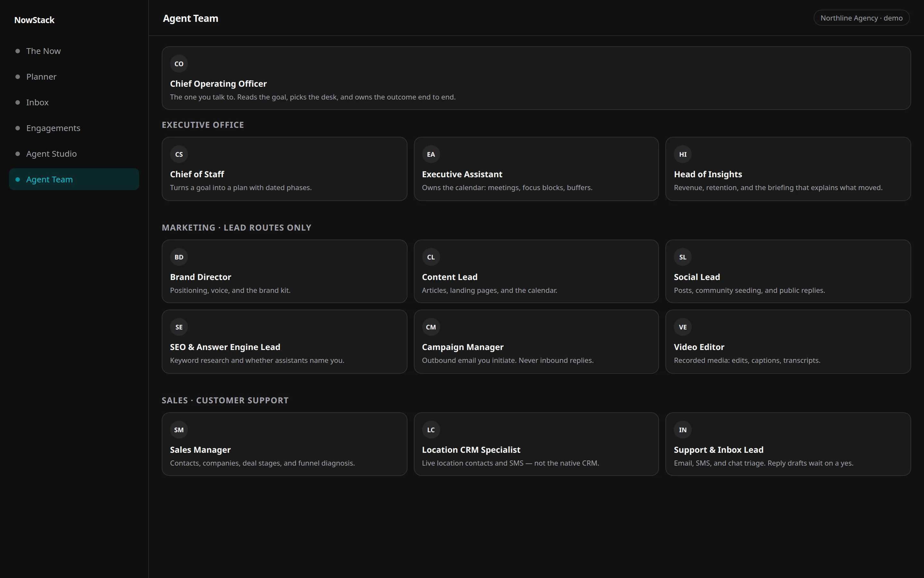
Task: Click the SM avatar on Sales Manager
Action: point(179,430)
